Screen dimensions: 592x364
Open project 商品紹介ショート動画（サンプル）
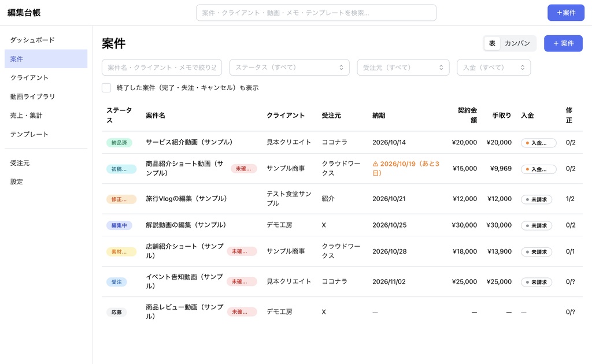(184, 168)
